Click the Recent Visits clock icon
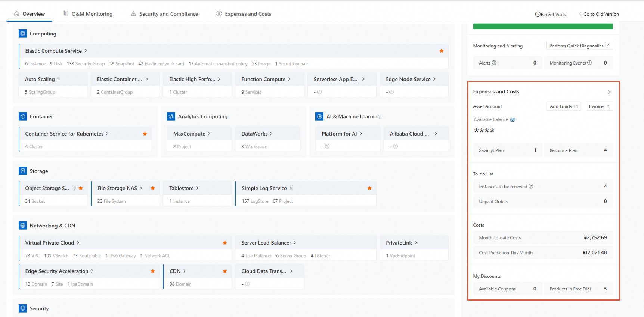 pos(538,14)
